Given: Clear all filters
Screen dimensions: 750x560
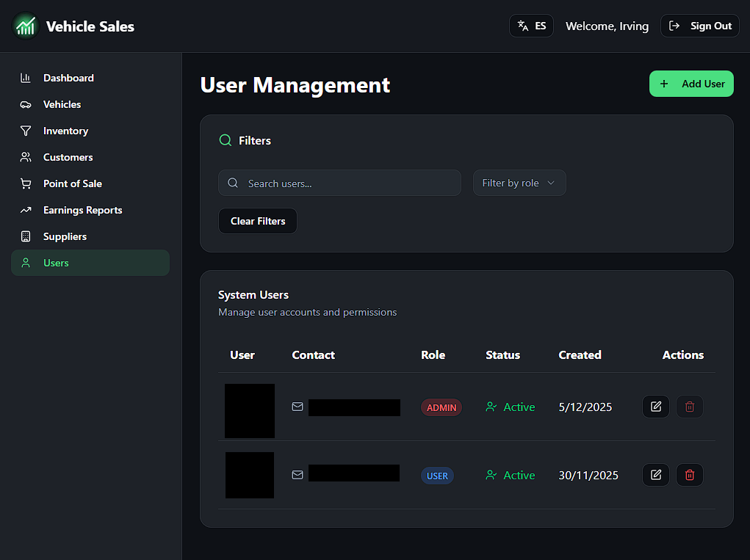Looking at the screenshot, I should (258, 221).
